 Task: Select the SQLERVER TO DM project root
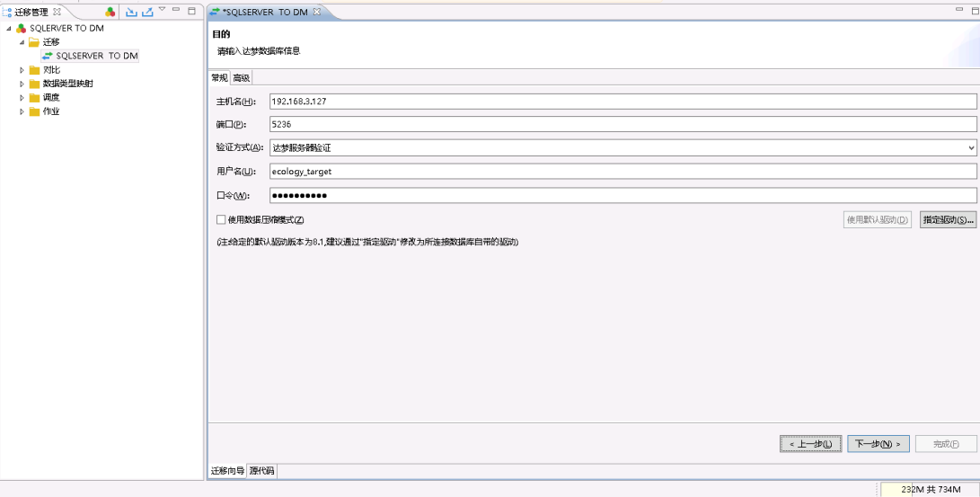click(66, 28)
